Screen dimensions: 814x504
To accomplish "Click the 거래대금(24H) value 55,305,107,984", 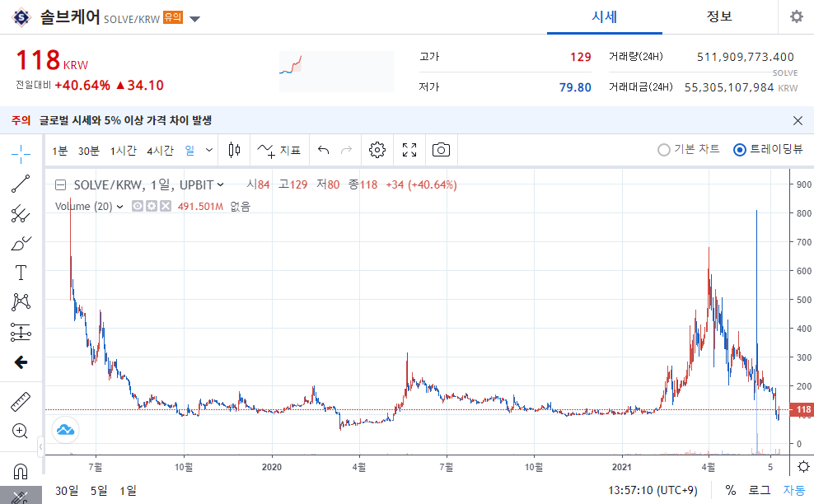I will click(x=729, y=88).
